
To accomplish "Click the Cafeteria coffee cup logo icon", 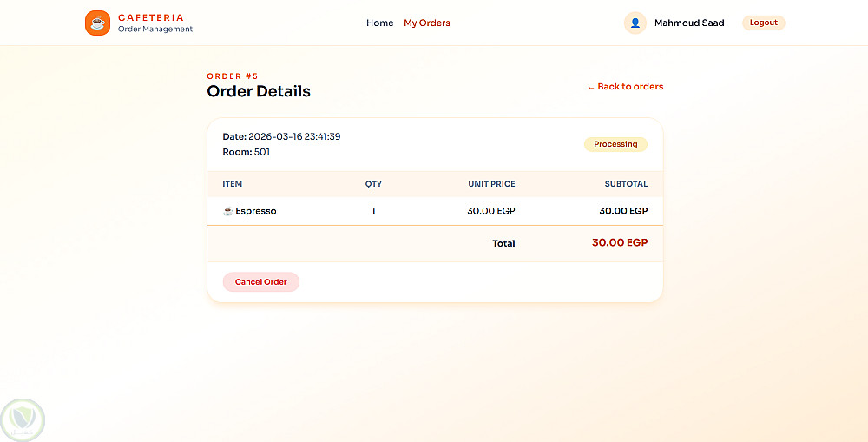I will point(97,23).
